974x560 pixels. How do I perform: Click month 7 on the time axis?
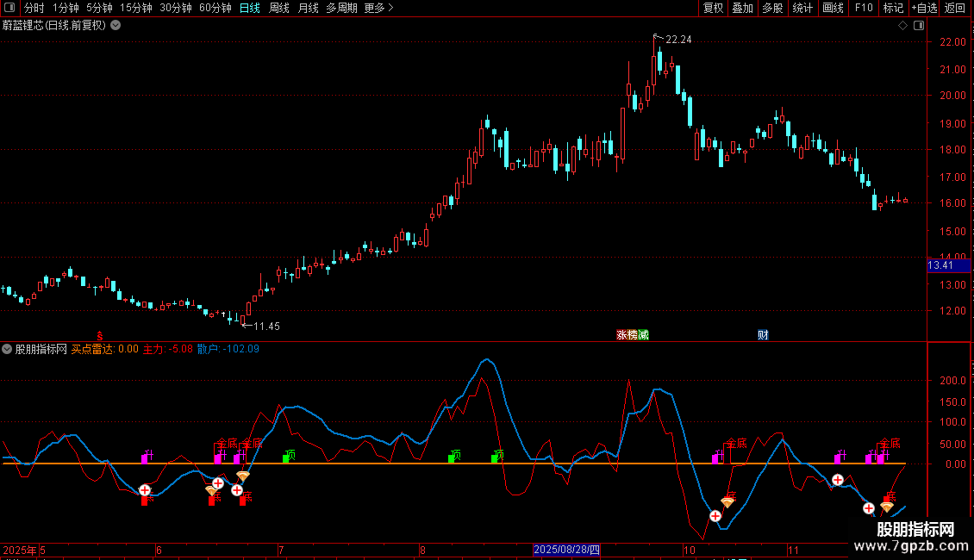[281, 550]
